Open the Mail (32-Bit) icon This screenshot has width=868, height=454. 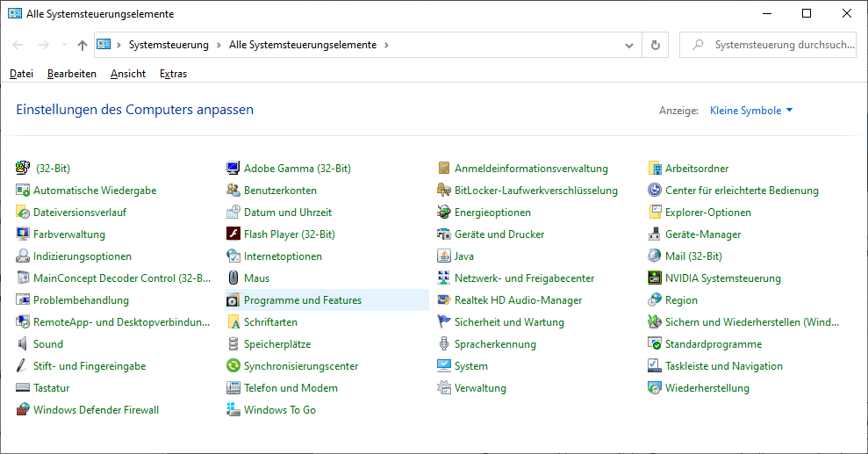click(x=655, y=256)
